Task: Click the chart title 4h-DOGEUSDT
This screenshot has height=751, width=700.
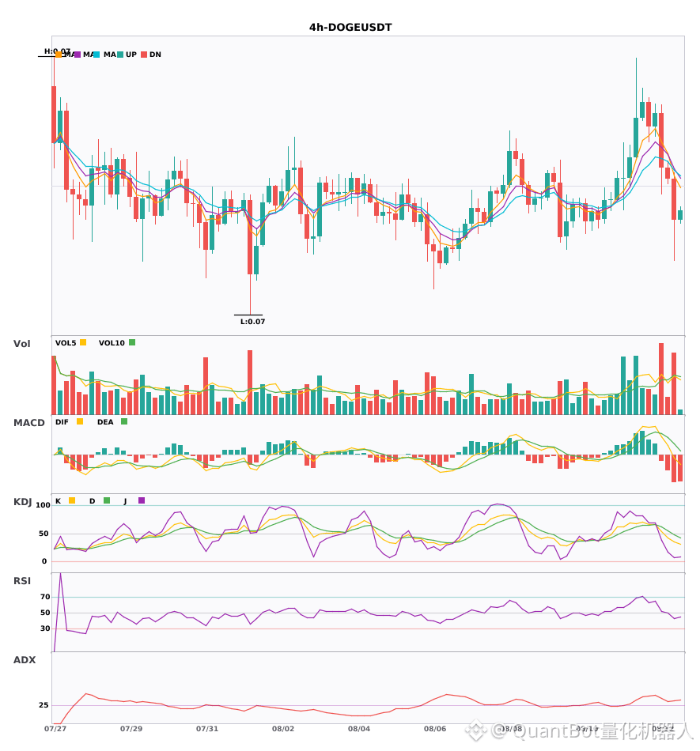Action: (350, 28)
